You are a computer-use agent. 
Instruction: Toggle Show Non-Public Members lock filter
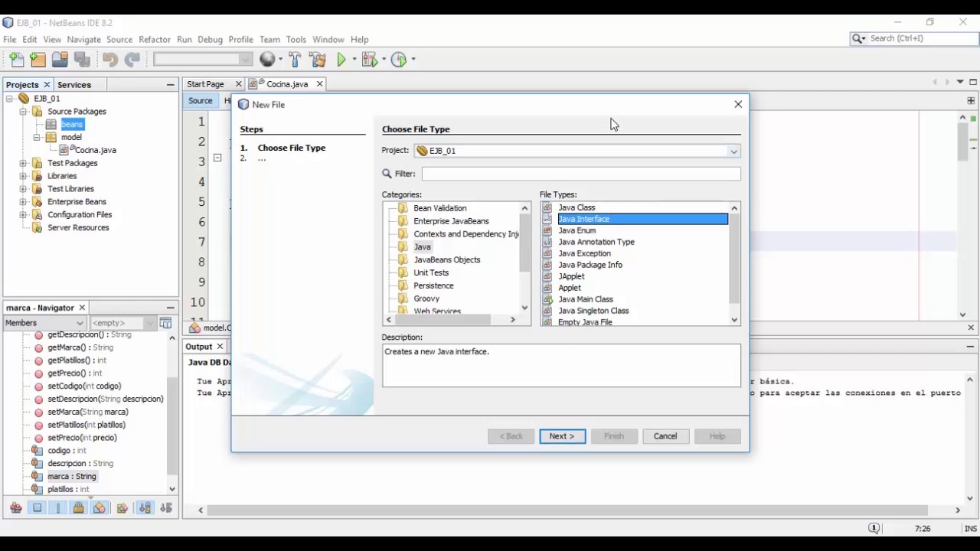coord(78,508)
